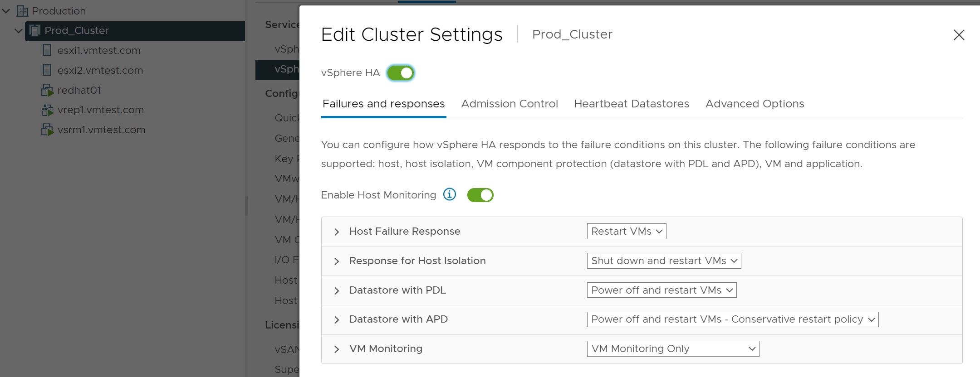
Task: Switch to the Admission Control tab
Action: pos(509,104)
